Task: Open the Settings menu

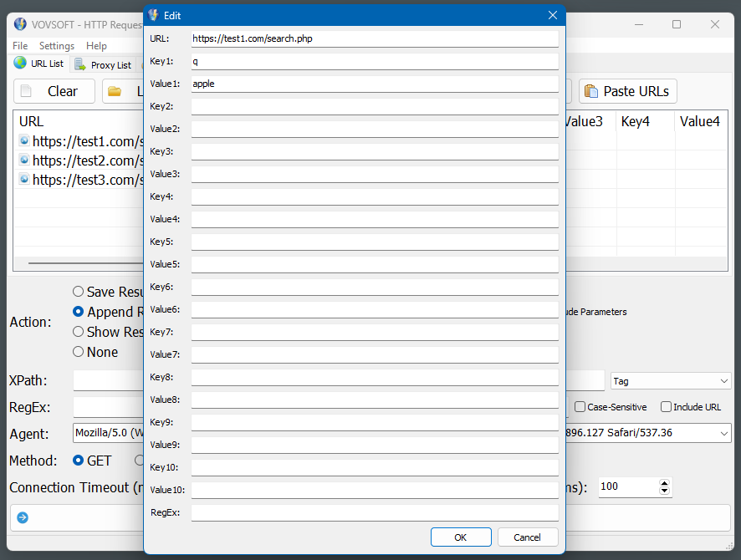Action: click(x=57, y=46)
